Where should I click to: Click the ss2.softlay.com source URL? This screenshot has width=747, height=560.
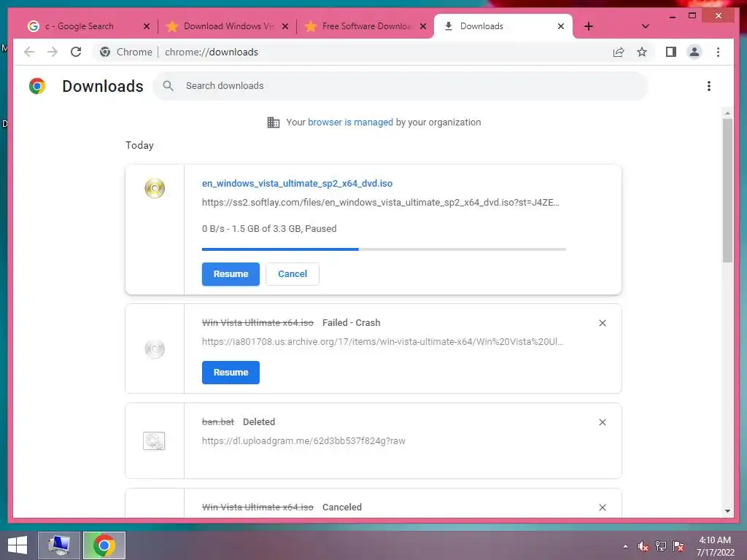381,203
